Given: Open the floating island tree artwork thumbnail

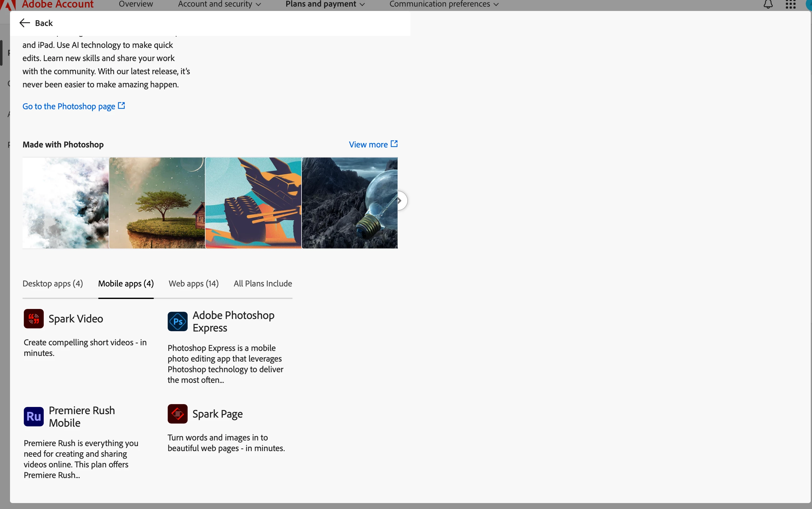Looking at the screenshot, I should pos(157,203).
